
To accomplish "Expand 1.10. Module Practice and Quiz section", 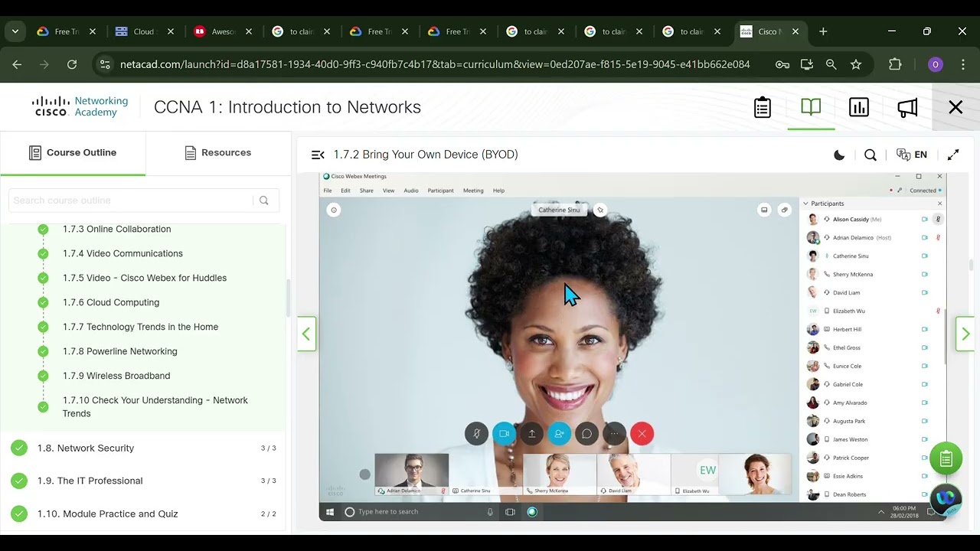I will (x=143, y=514).
